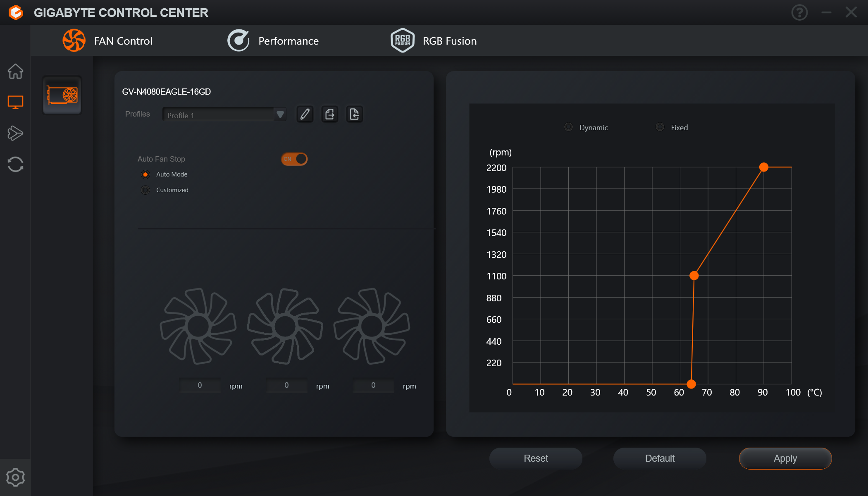Click the pencil edit profile icon
Screen dimensions: 868x496
point(305,114)
